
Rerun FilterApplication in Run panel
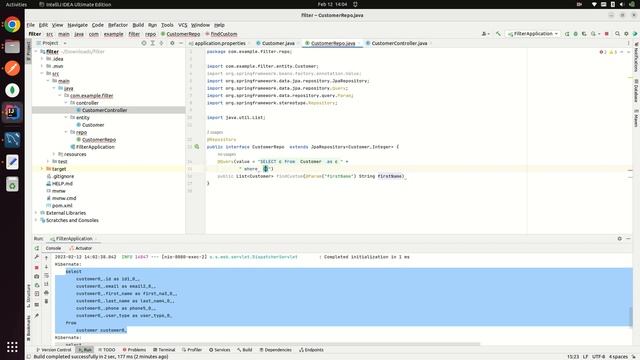click(37, 248)
